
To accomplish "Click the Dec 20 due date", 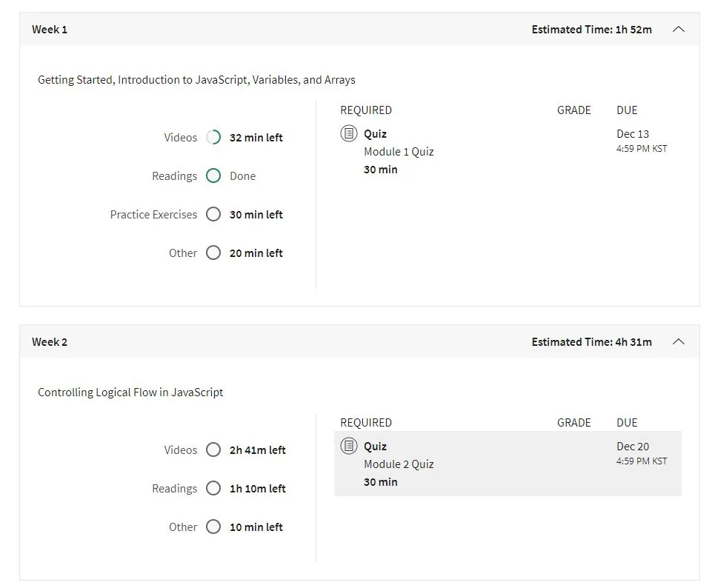I will [x=633, y=447].
